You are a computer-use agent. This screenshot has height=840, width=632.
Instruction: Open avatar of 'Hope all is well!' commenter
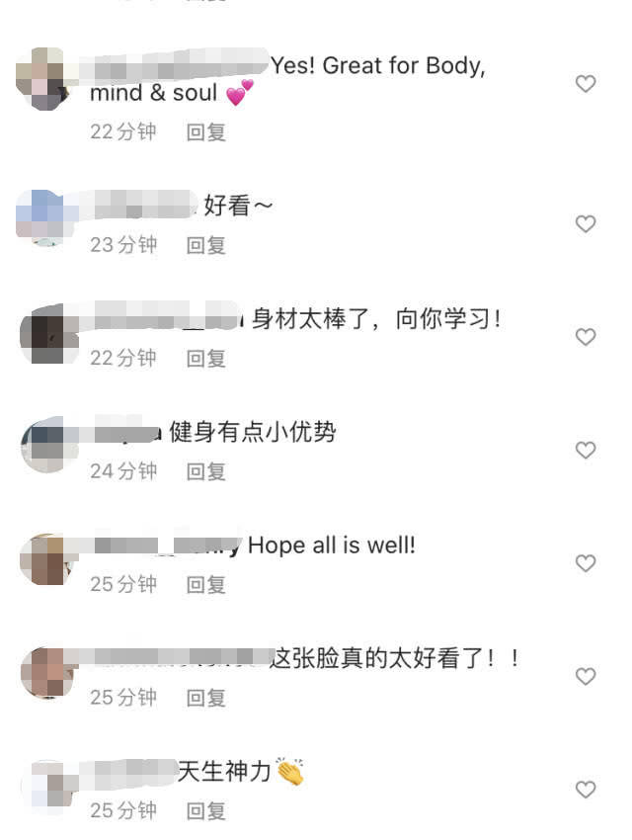(48, 559)
